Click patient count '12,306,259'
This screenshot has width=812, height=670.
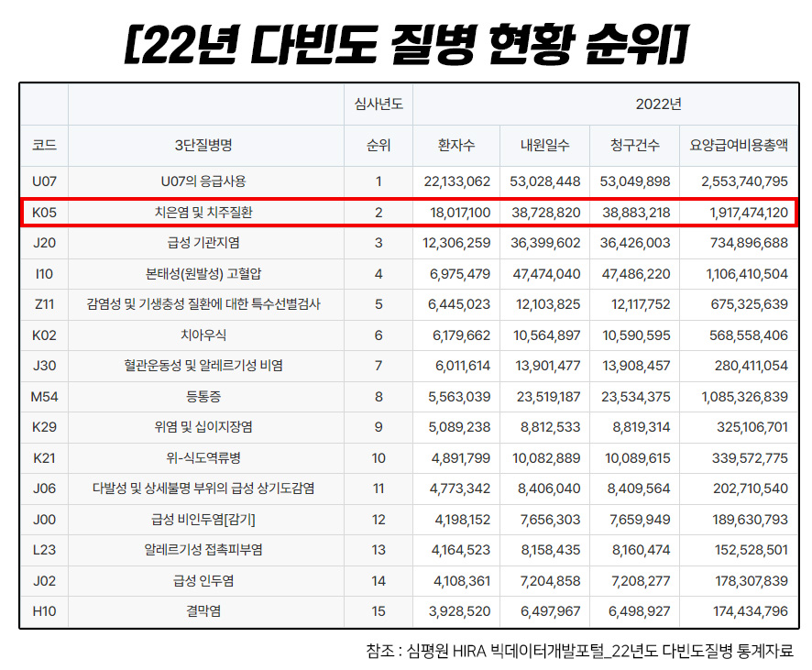(456, 243)
